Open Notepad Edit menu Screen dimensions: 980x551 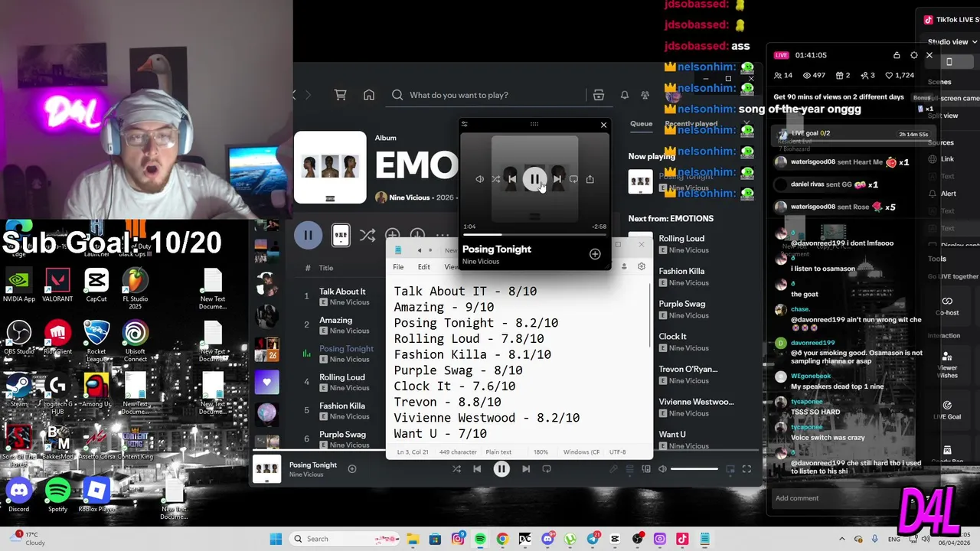pyautogui.click(x=424, y=267)
